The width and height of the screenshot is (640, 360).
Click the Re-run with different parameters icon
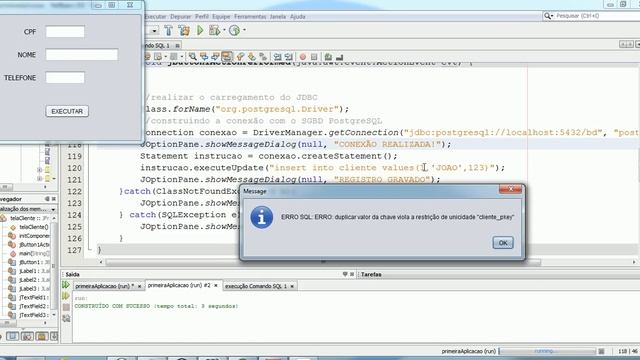click(66, 296)
